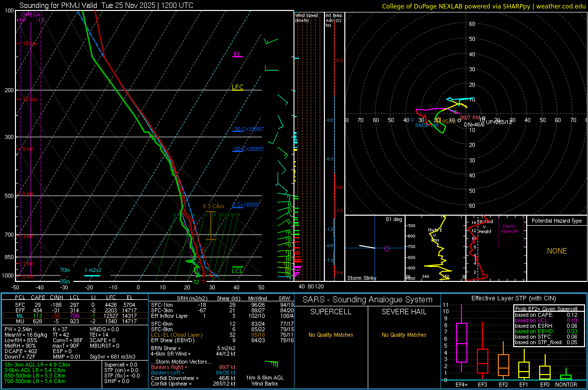Click the 'DCAPE = 402' value
This screenshot has width=588, height=390.
(20, 351)
